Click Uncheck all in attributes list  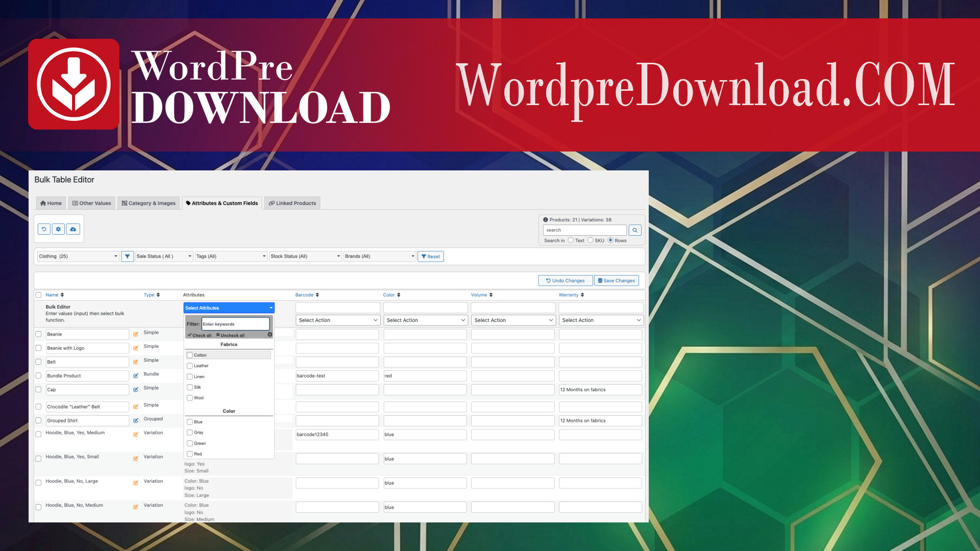click(230, 335)
